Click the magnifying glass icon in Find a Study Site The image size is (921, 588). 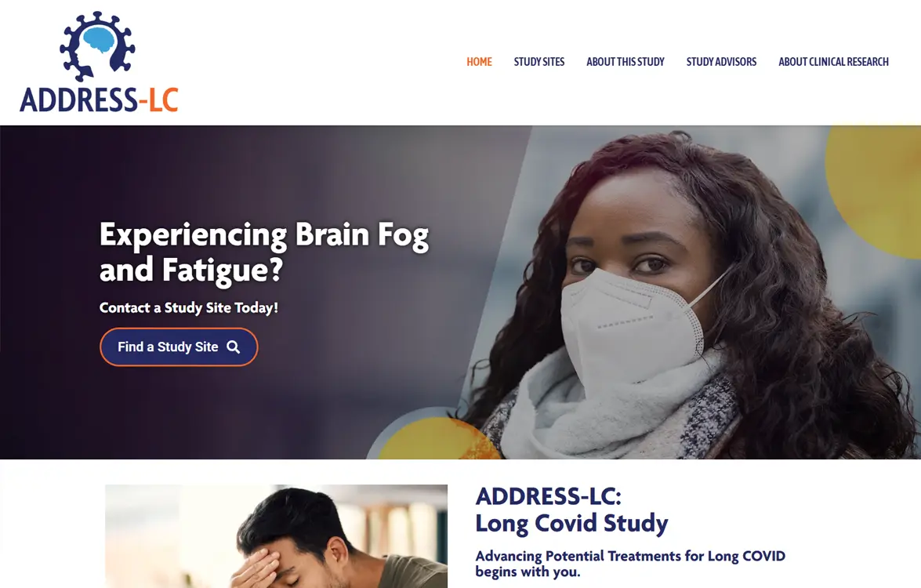[x=233, y=347]
